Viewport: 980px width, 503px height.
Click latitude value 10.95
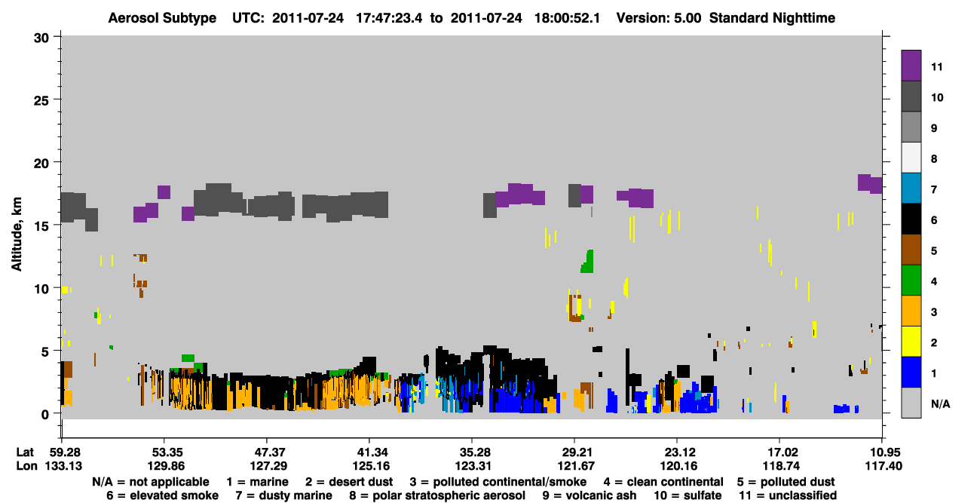click(x=881, y=452)
